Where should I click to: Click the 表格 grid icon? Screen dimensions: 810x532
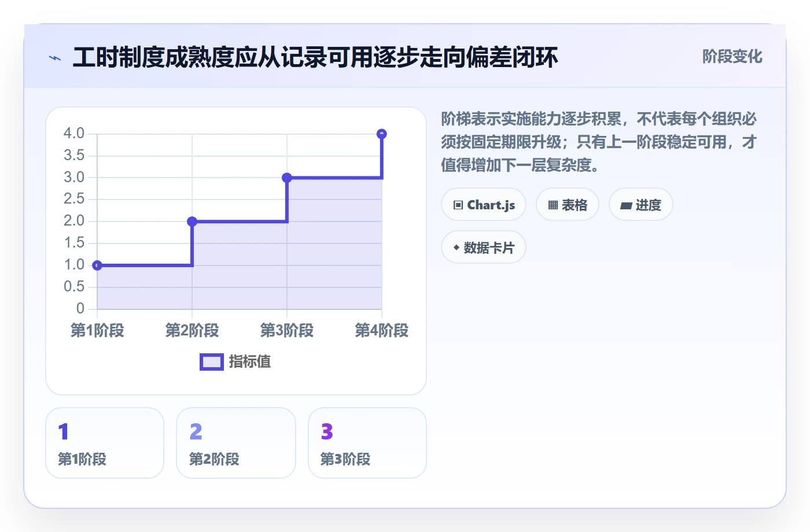click(553, 205)
